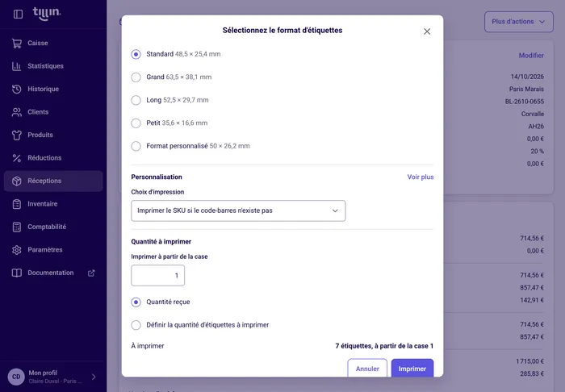Go to Statistiques

(x=53, y=66)
